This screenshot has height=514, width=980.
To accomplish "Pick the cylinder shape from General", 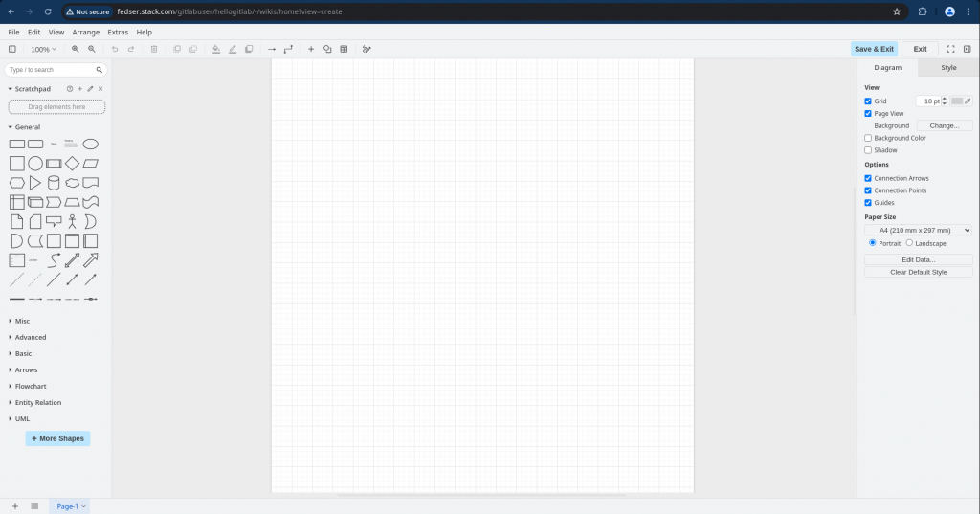I will click(x=54, y=182).
